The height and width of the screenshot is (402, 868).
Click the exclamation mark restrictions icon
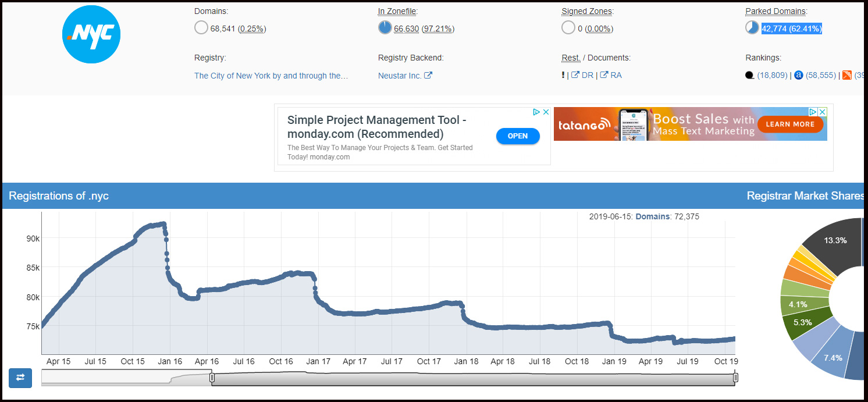(563, 76)
